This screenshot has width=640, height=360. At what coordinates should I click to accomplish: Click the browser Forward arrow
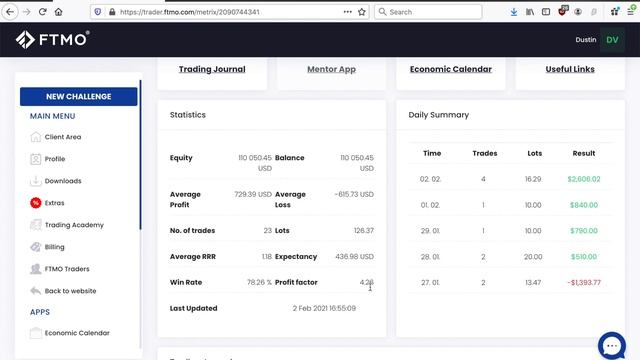[x=27, y=12]
